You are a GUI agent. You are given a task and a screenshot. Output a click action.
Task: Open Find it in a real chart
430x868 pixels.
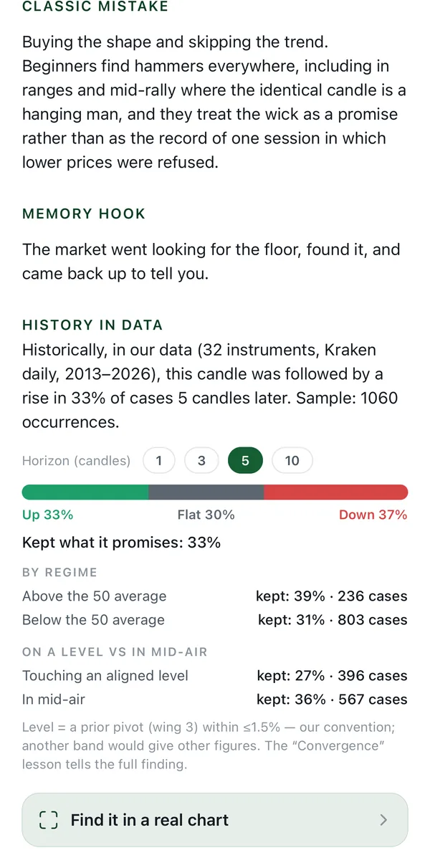coord(215,820)
